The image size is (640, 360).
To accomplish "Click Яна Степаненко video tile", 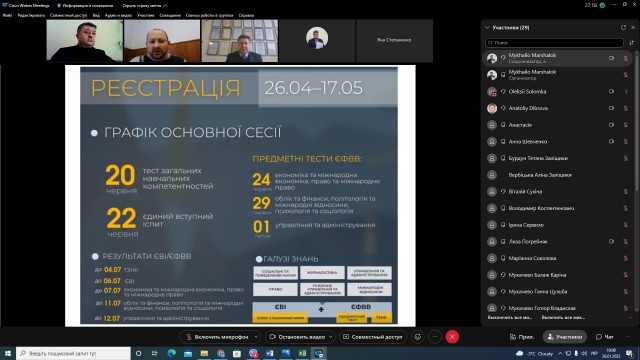I will tap(394, 40).
